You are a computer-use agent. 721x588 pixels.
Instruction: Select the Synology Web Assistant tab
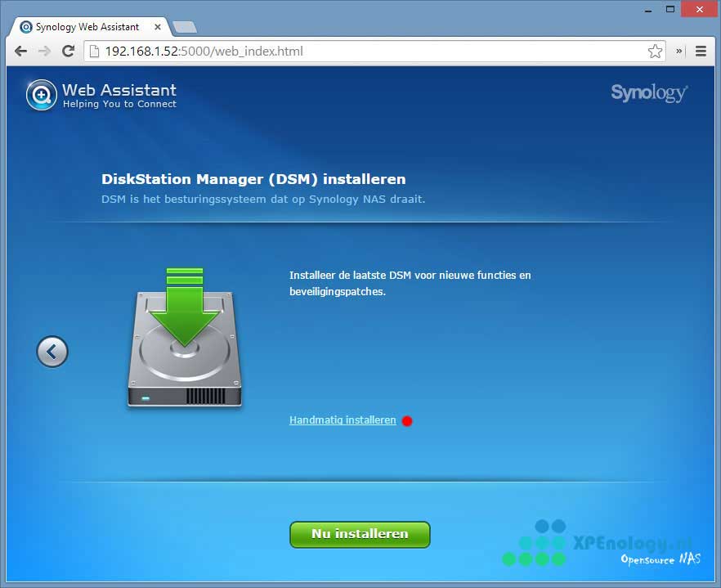[x=86, y=27]
